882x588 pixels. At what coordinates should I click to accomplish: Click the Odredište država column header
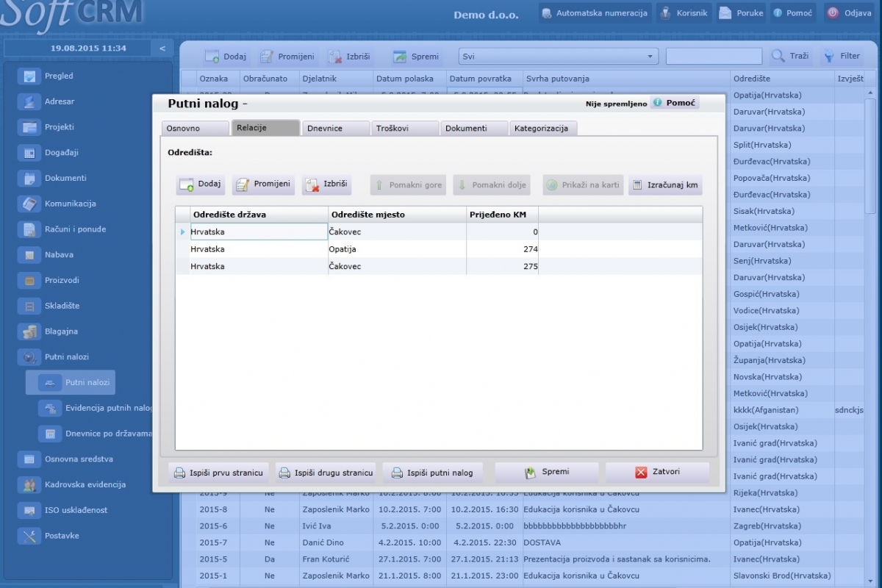click(x=259, y=215)
